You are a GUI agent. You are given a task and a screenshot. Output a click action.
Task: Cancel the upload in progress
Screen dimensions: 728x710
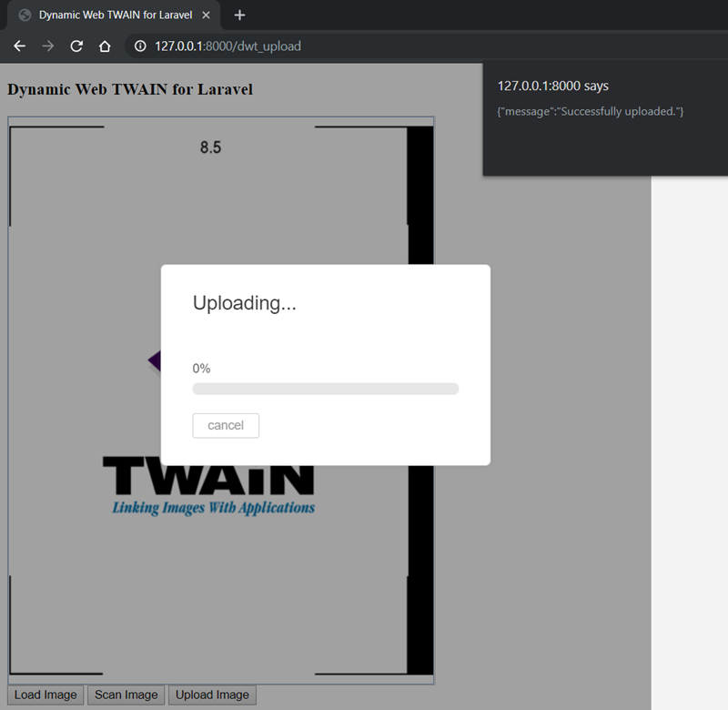[x=226, y=425]
